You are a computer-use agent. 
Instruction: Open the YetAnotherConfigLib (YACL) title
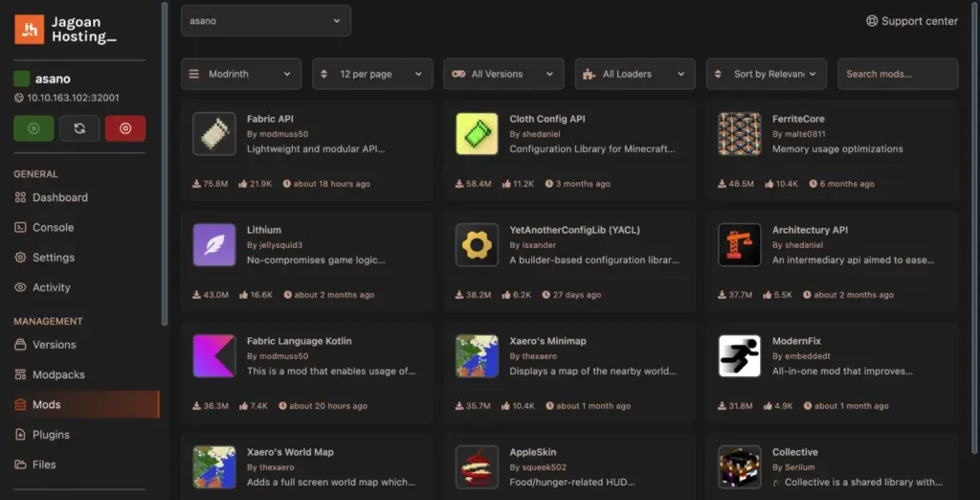[x=575, y=230]
